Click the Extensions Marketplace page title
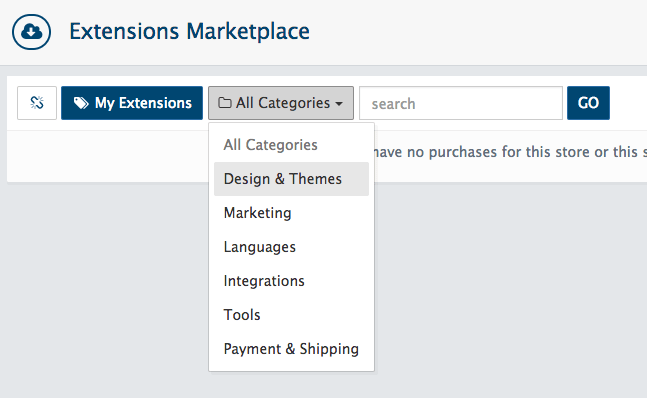 tap(189, 32)
